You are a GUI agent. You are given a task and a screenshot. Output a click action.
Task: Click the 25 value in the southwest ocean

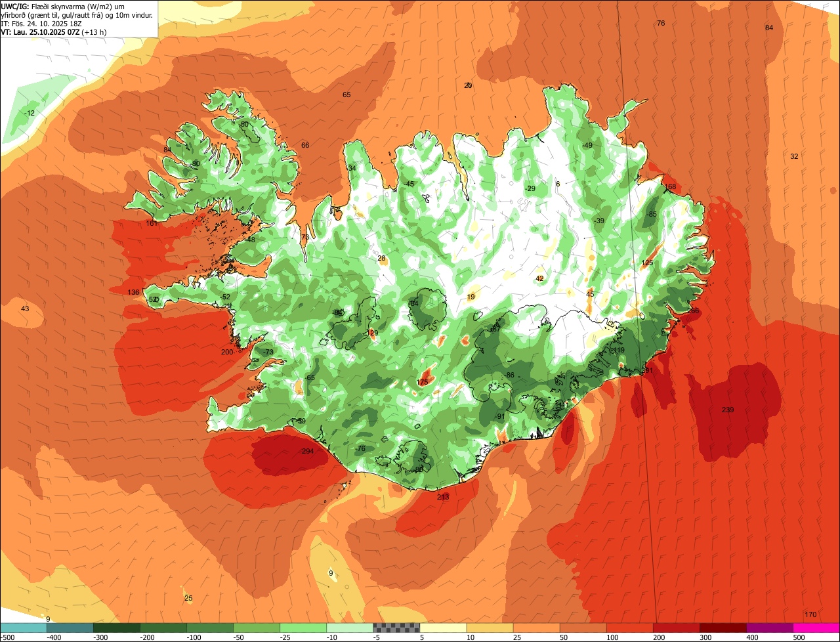[x=188, y=598]
